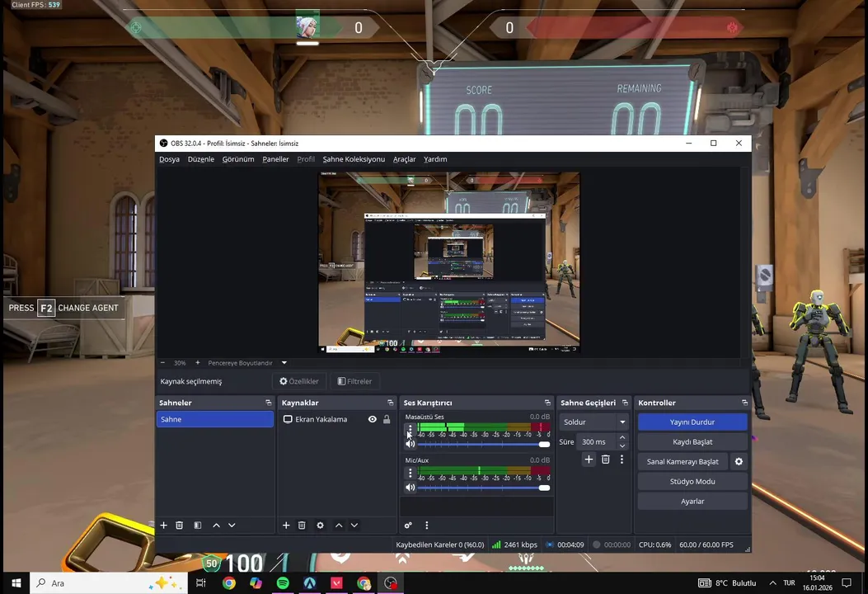868x594 pixels.
Task: Click Yayını Durdur to stop streaming
Action: (692, 422)
